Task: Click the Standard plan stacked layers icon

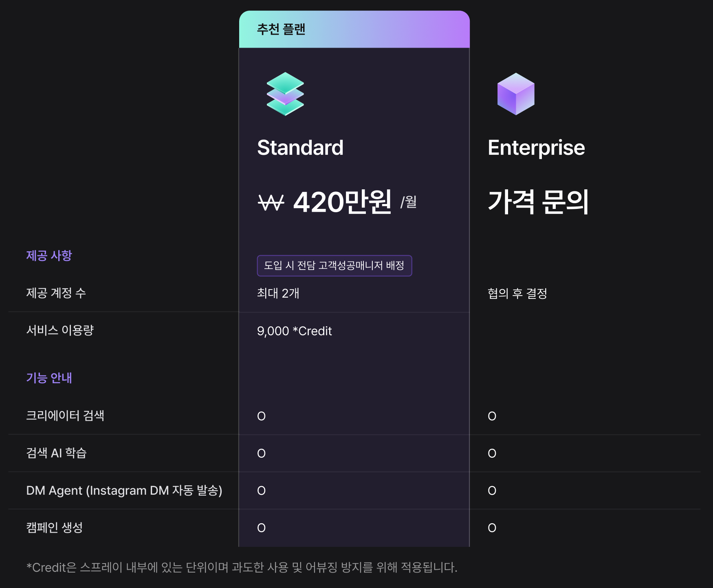Action: tap(285, 94)
